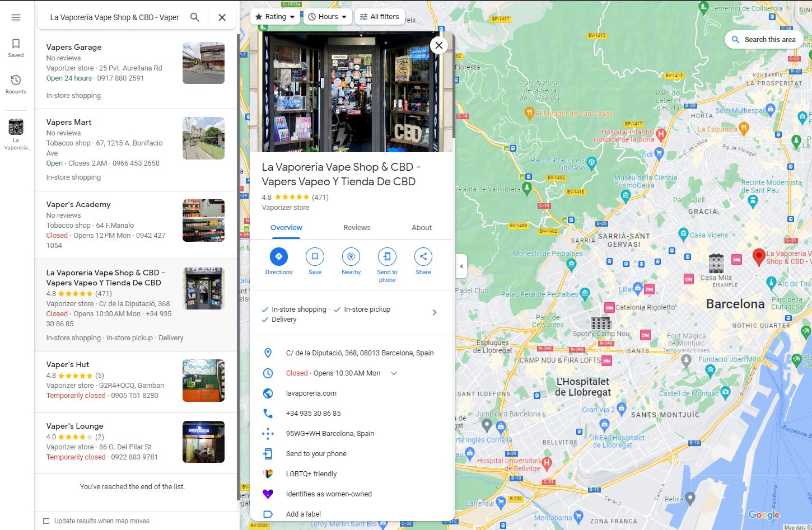Open the hamburger main menu

(16, 17)
